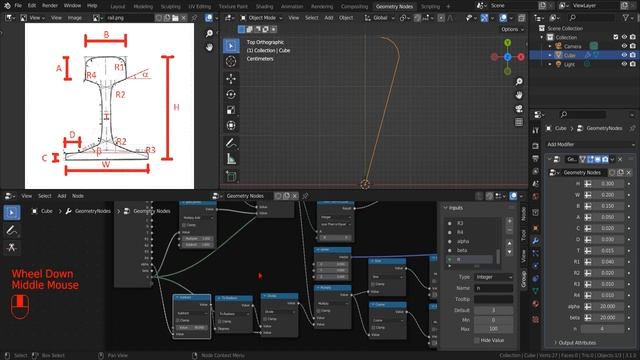Switch to the Shading workspace tab

coord(264,7)
